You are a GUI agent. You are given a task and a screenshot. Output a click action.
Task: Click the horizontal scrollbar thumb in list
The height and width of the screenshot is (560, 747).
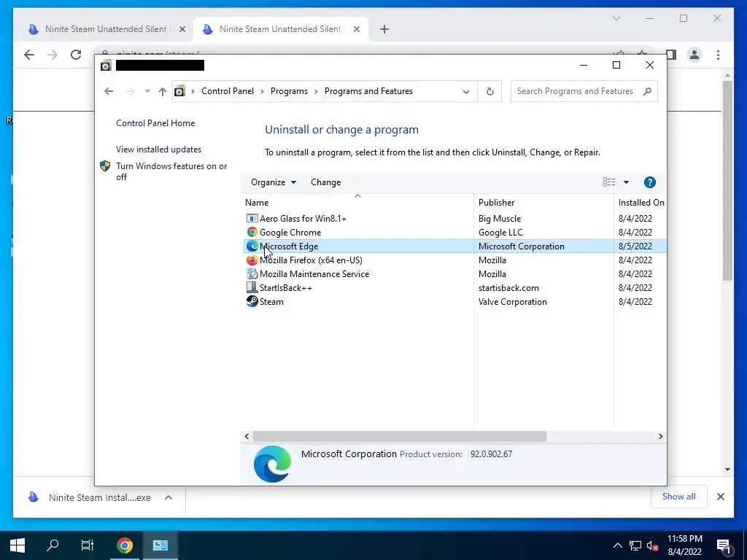[x=400, y=436]
